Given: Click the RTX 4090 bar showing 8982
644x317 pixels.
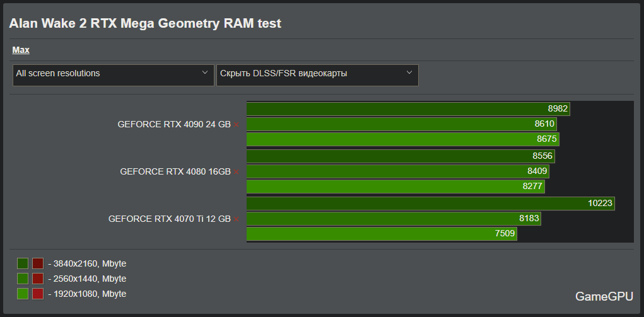Looking at the screenshot, I should point(407,108).
